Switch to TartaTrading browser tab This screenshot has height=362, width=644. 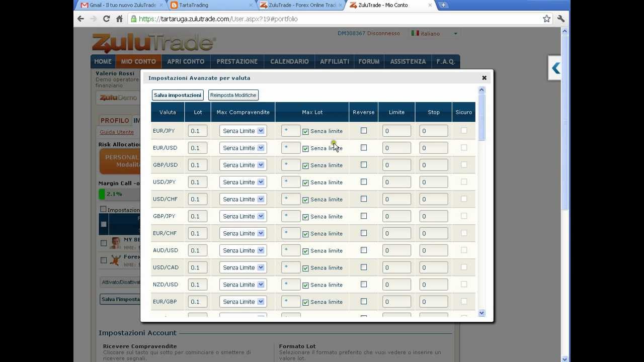tap(211, 5)
